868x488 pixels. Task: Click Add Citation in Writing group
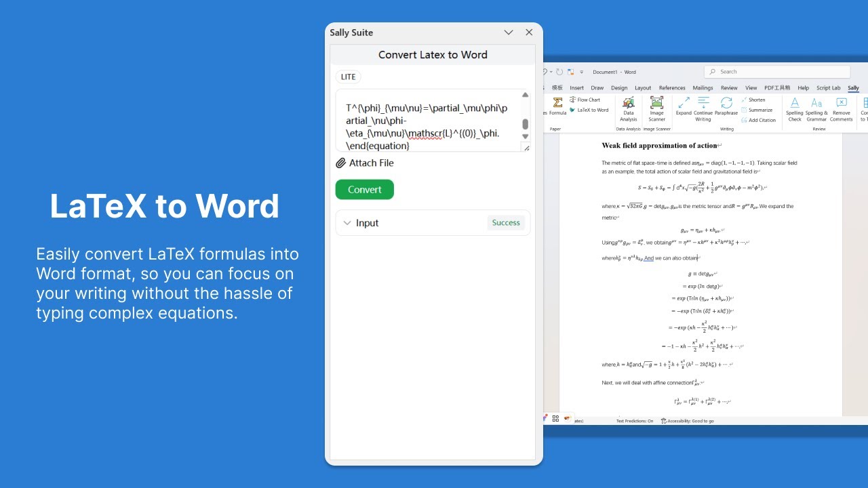[x=758, y=120]
